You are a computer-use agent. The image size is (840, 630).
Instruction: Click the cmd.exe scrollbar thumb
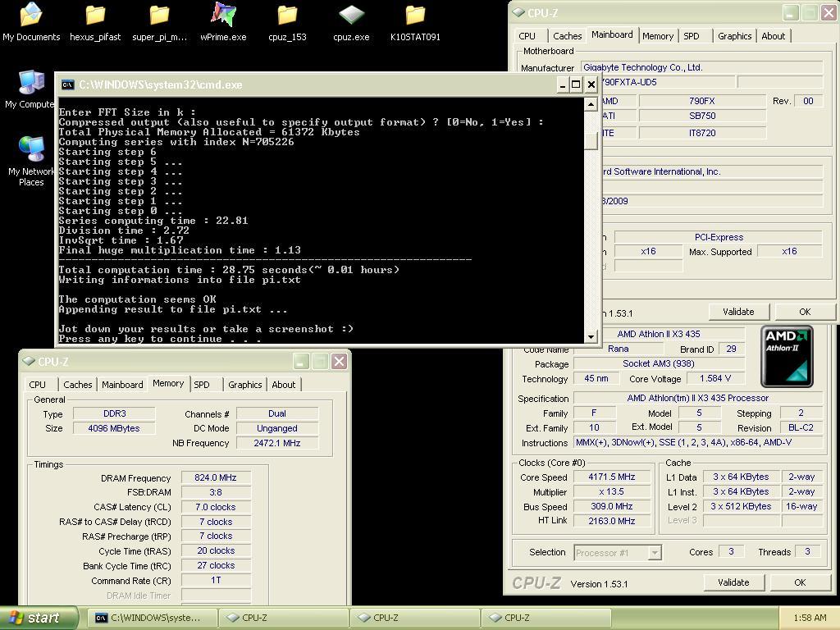(591, 140)
